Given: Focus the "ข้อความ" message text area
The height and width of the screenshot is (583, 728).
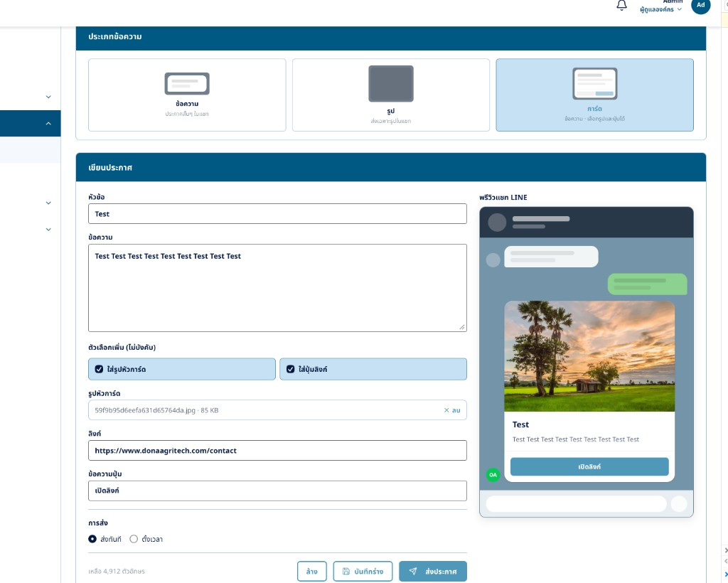Looking at the screenshot, I should click(x=278, y=288).
